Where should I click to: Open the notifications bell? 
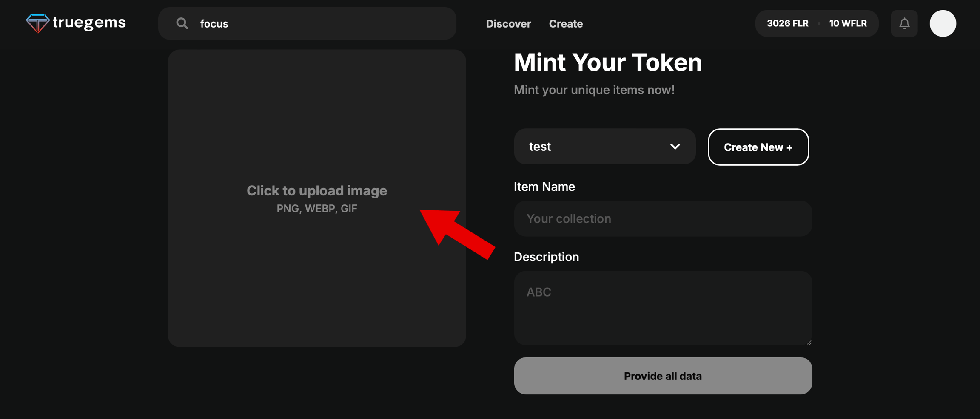(x=904, y=23)
